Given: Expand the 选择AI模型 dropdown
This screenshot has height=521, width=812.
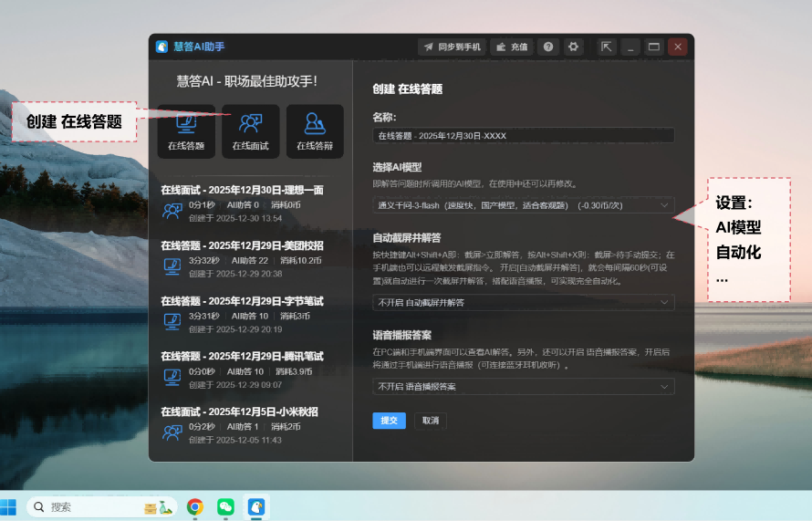Looking at the screenshot, I should click(524, 205).
